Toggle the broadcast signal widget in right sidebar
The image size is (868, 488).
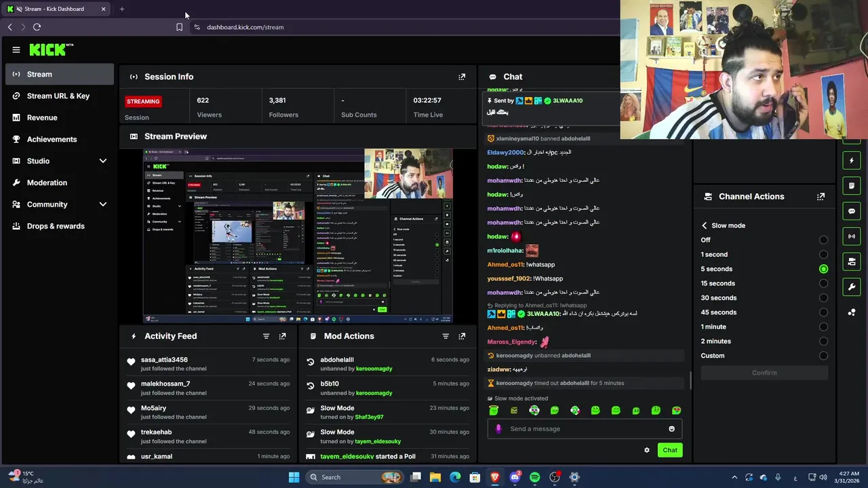(852, 236)
